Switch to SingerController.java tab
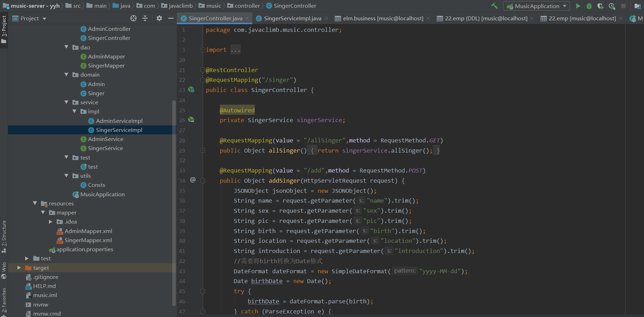The width and height of the screenshot is (644, 317). [x=215, y=18]
